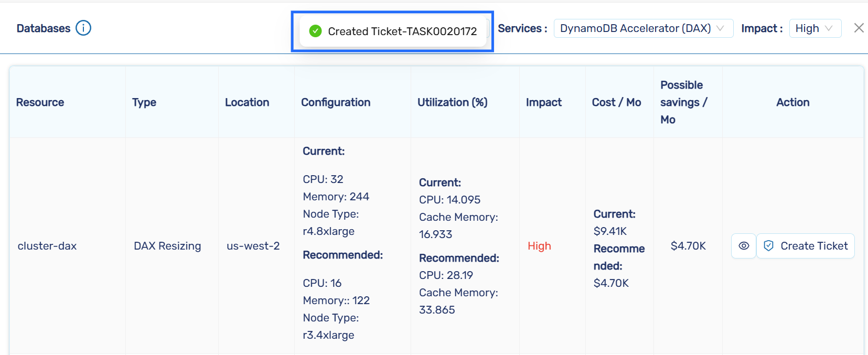Click the shield icon inside Create Ticket
The width and height of the screenshot is (868, 355).
click(x=768, y=246)
